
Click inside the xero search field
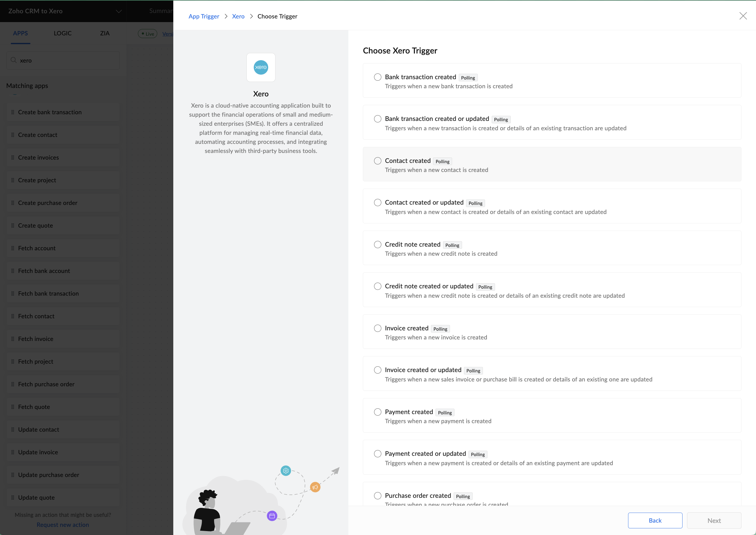click(49, 60)
